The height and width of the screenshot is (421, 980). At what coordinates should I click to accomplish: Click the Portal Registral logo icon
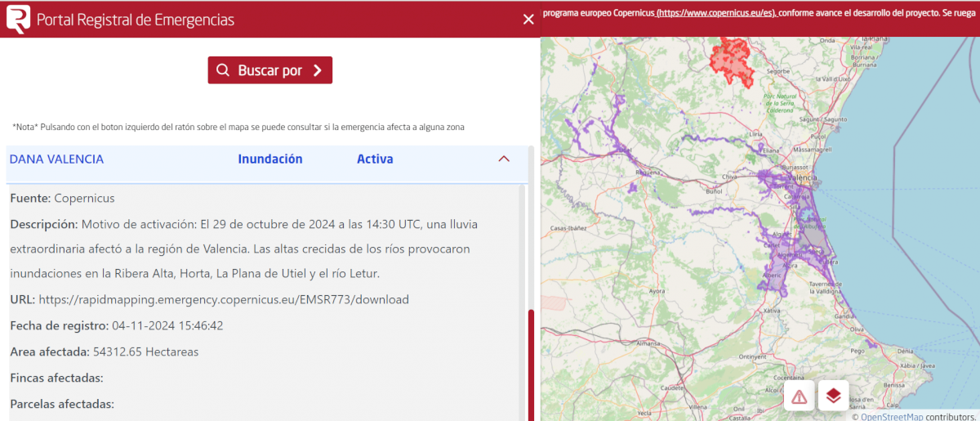coord(18,20)
